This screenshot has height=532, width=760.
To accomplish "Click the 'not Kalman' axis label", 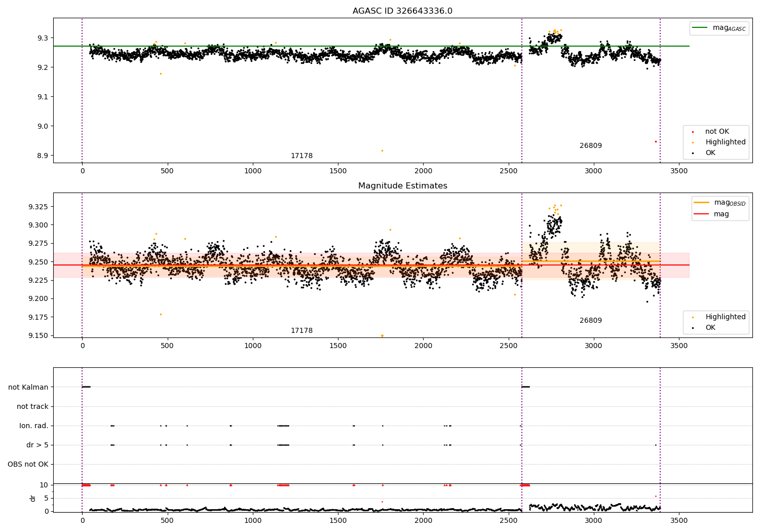I will [28, 388].
